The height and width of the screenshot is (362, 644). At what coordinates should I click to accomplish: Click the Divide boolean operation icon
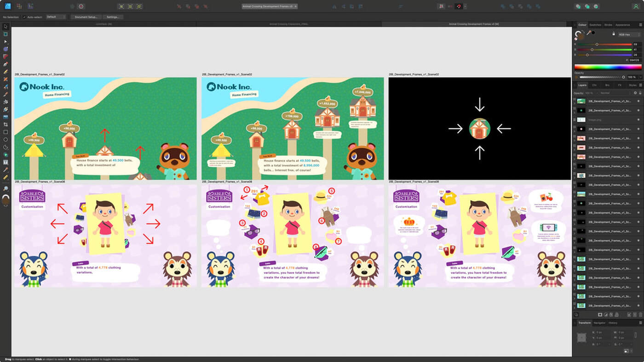538,6
